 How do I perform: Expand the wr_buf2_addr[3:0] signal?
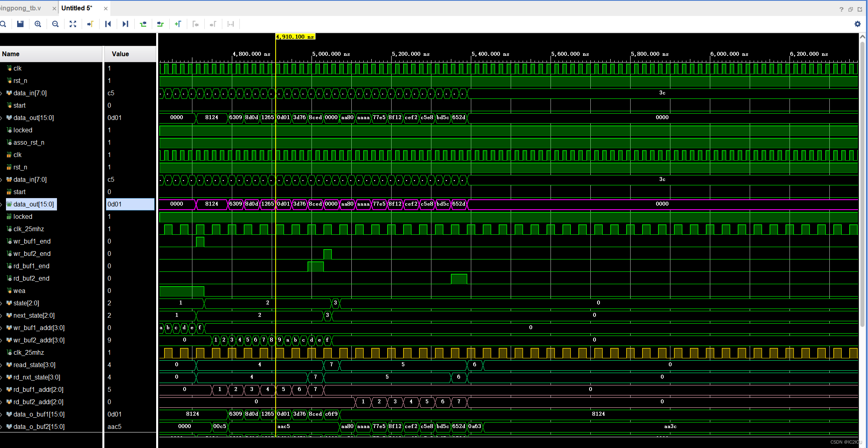point(2,340)
